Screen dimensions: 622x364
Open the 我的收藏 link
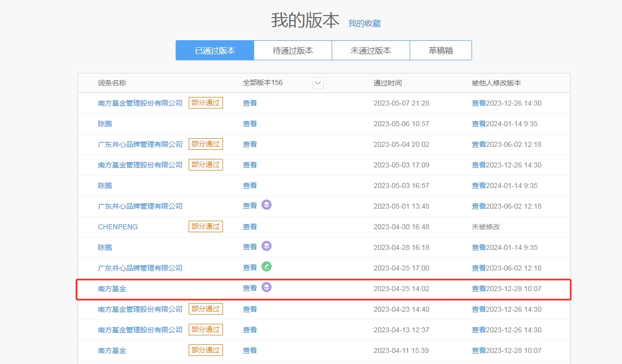(x=364, y=24)
